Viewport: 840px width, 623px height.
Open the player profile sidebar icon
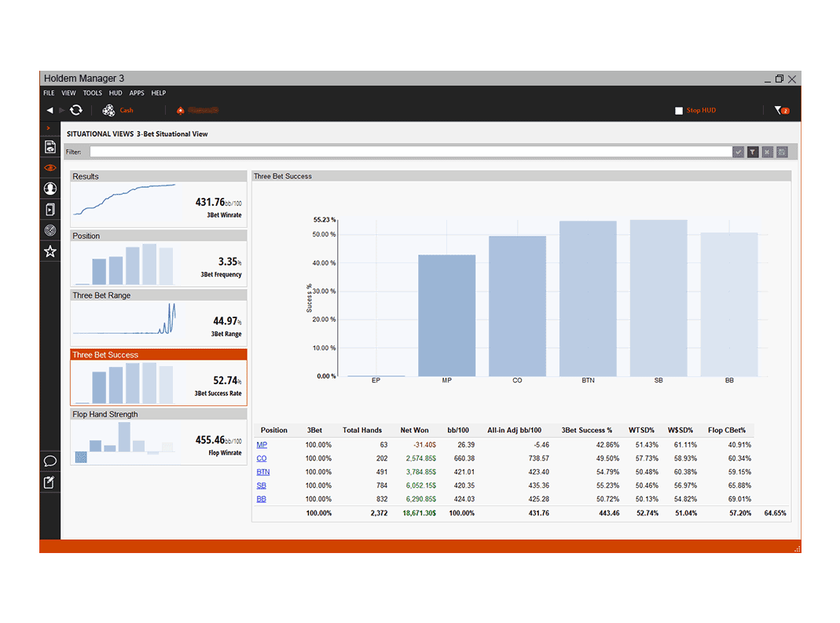tap(50, 189)
